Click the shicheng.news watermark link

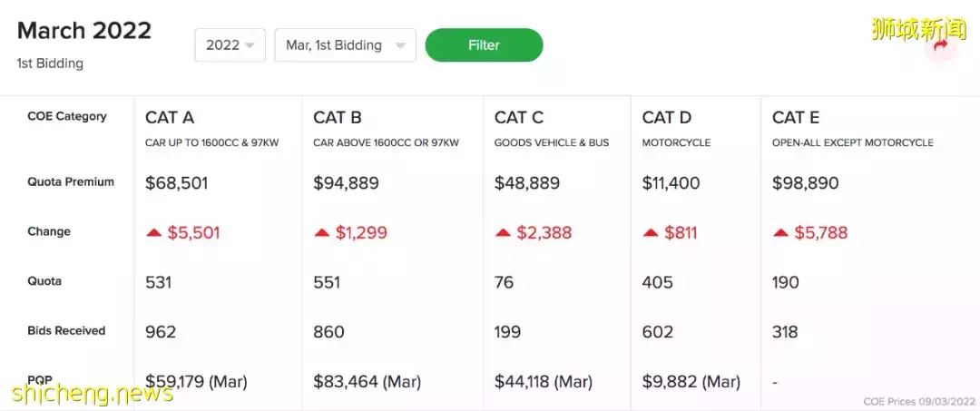pos(92,394)
